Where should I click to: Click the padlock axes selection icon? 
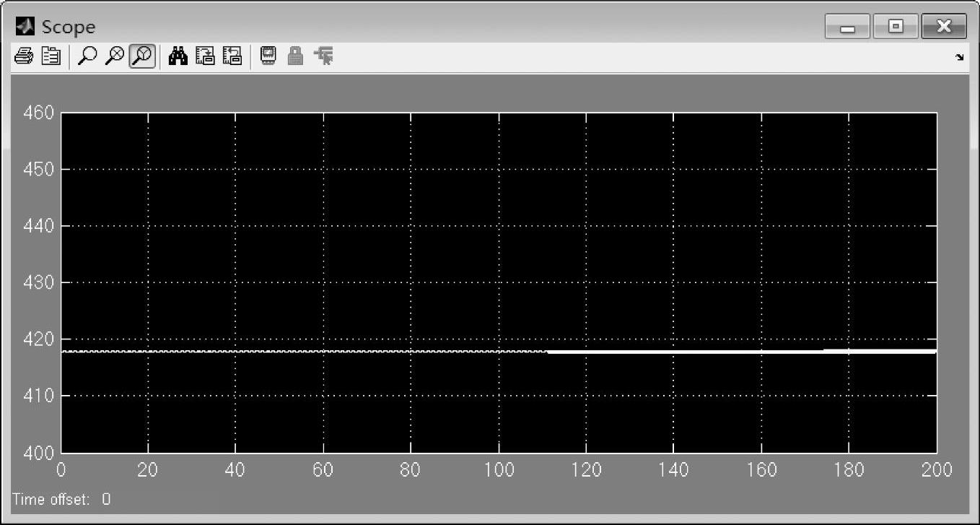click(294, 56)
